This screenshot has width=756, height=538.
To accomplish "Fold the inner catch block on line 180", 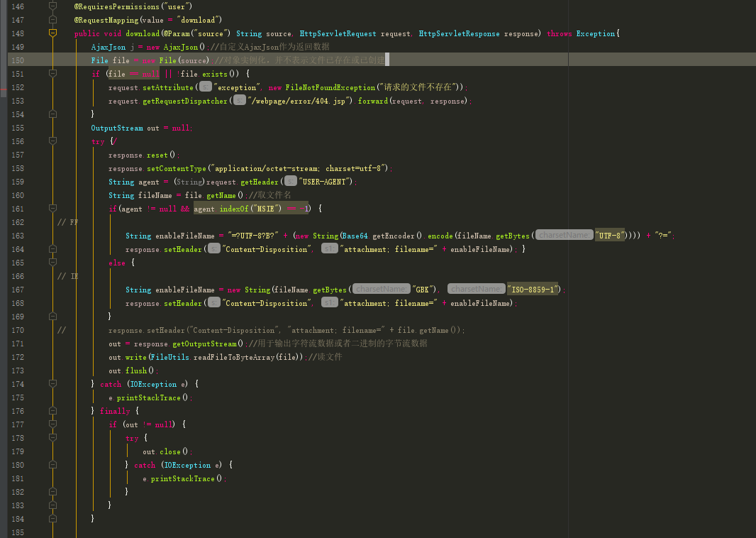I will coord(53,465).
